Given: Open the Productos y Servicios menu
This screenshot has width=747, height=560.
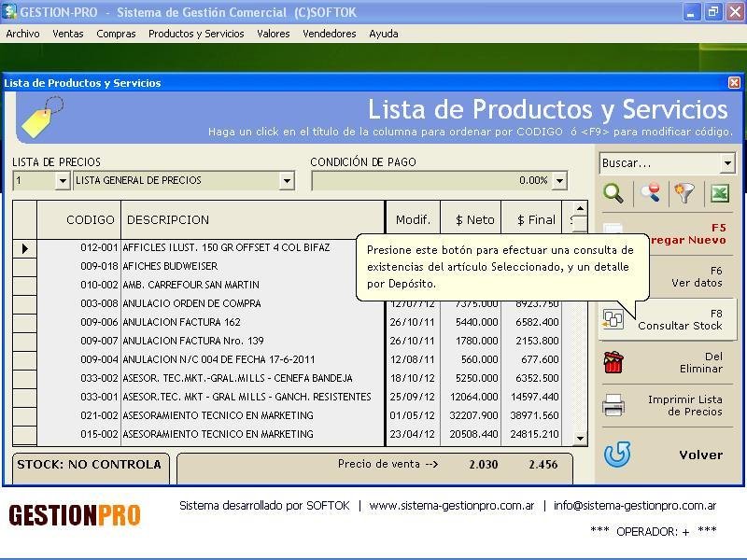Looking at the screenshot, I should [x=196, y=34].
